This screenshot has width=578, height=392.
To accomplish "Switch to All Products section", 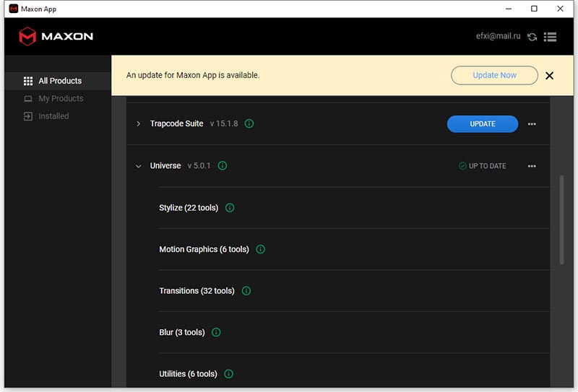I will (x=58, y=81).
